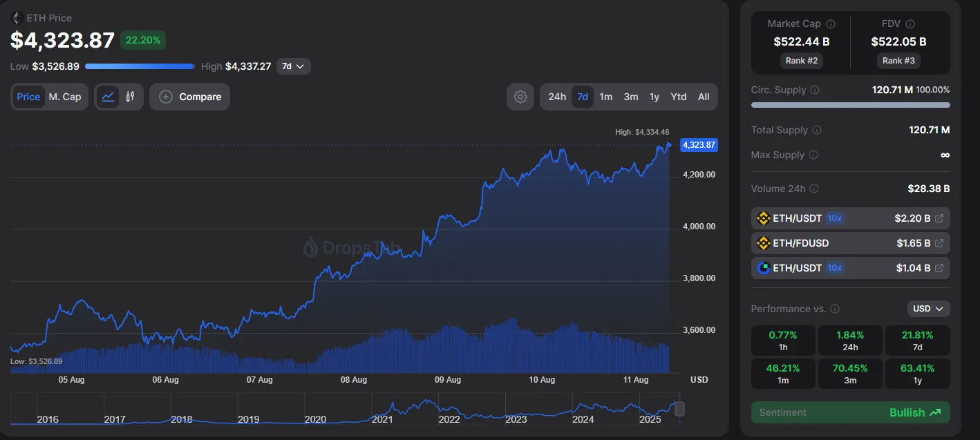Click the handle of the historical range navigator

679,408
